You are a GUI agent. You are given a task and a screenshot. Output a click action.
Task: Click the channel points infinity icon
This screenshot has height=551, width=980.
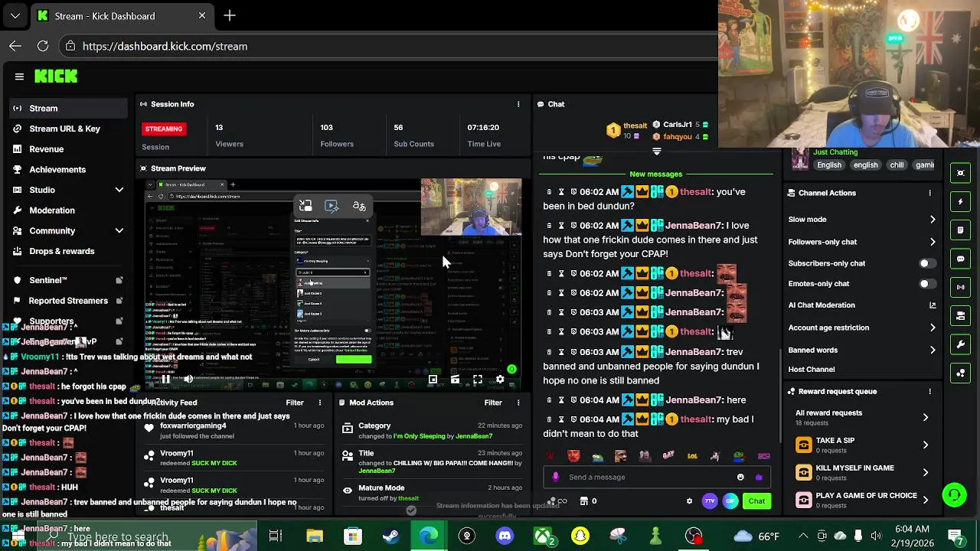tap(562, 501)
